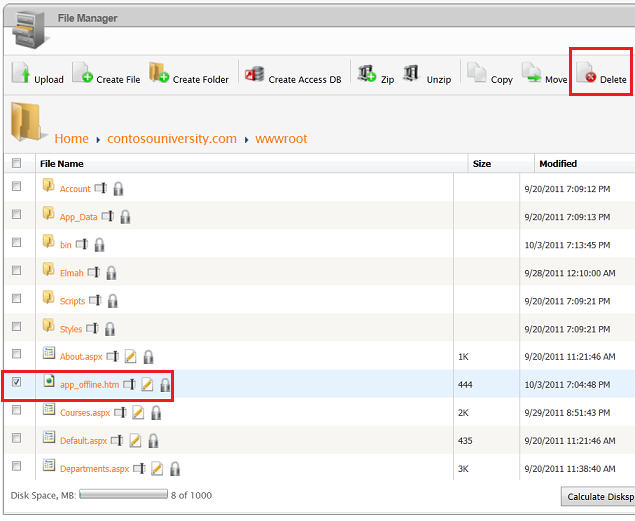The image size is (635, 521).
Task: Click rename icon next to Scripts folder
Action: [x=95, y=300]
